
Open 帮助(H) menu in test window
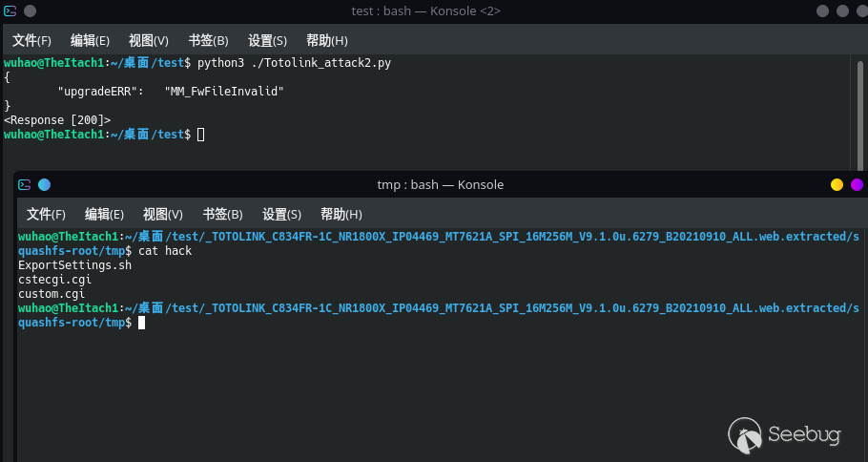click(326, 41)
